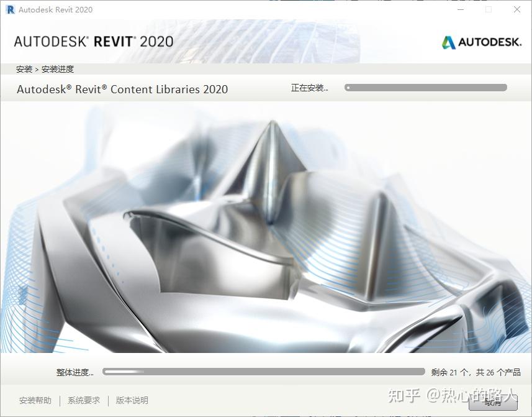Click the Content Libraries installation progress bar
This screenshot has width=532, height=417.
click(x=426, y=87)
